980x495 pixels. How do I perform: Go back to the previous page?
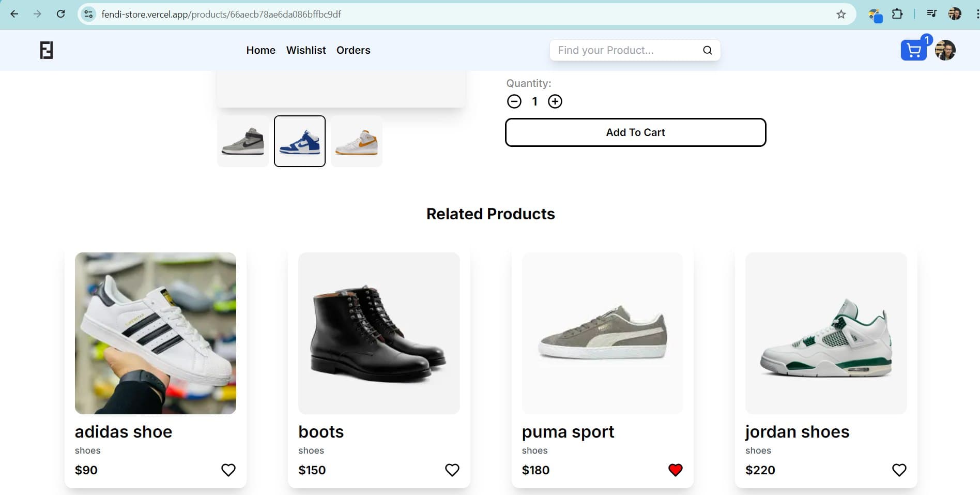(14, 14)
